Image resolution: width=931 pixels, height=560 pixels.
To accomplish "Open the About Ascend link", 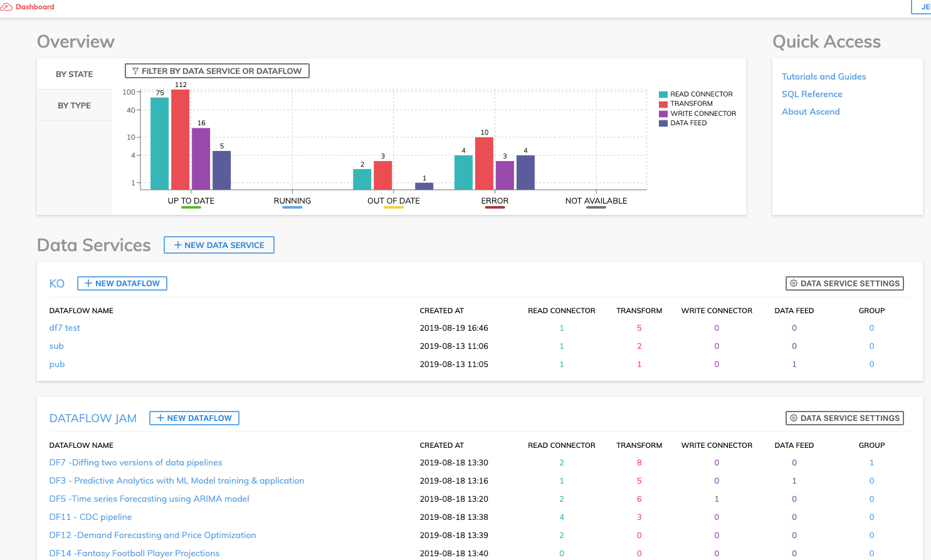I will click(811, 111).
